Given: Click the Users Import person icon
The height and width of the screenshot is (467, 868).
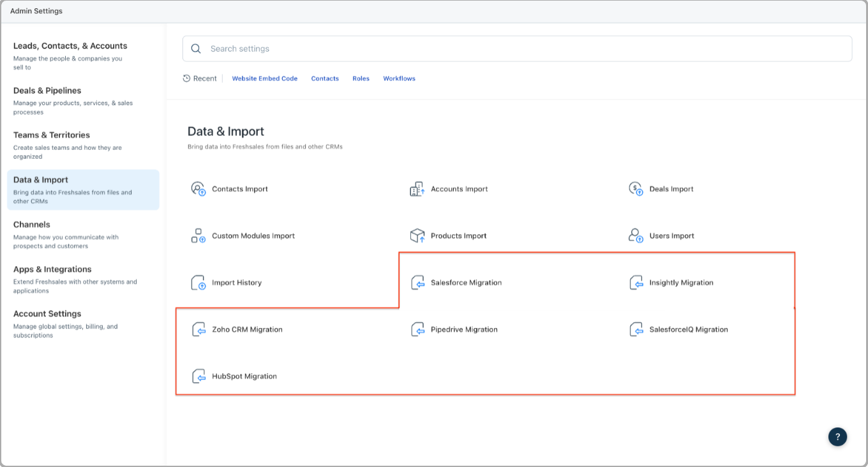Looking at the screenshot, I should pos(636,235).
